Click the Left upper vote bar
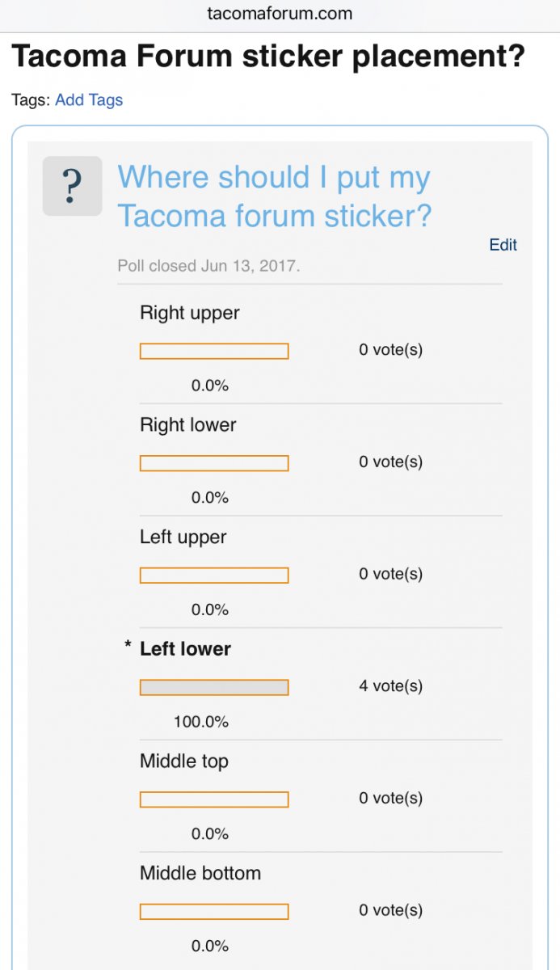The width and height of the screenshot is (560, 970). click(214, 576)
